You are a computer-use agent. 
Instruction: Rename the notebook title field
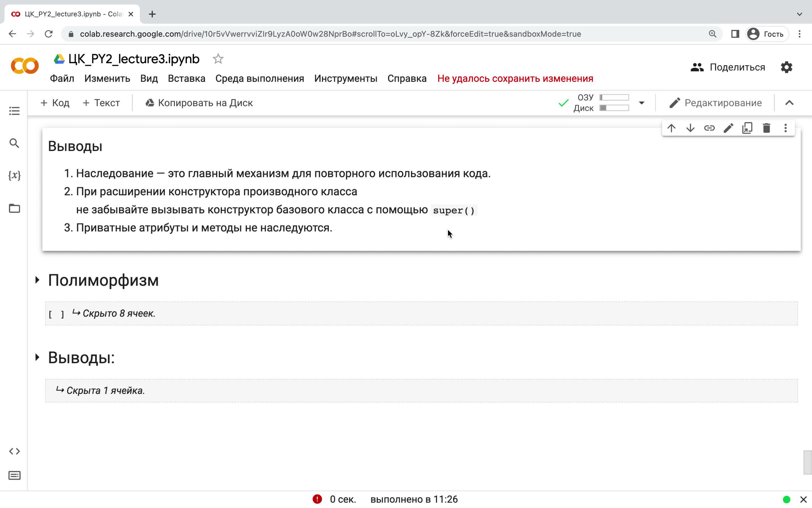click(x=134, y=59)
